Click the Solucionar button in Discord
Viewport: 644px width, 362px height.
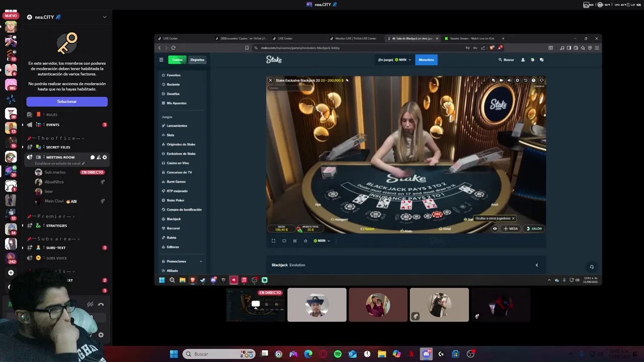[x=67, y=102]
